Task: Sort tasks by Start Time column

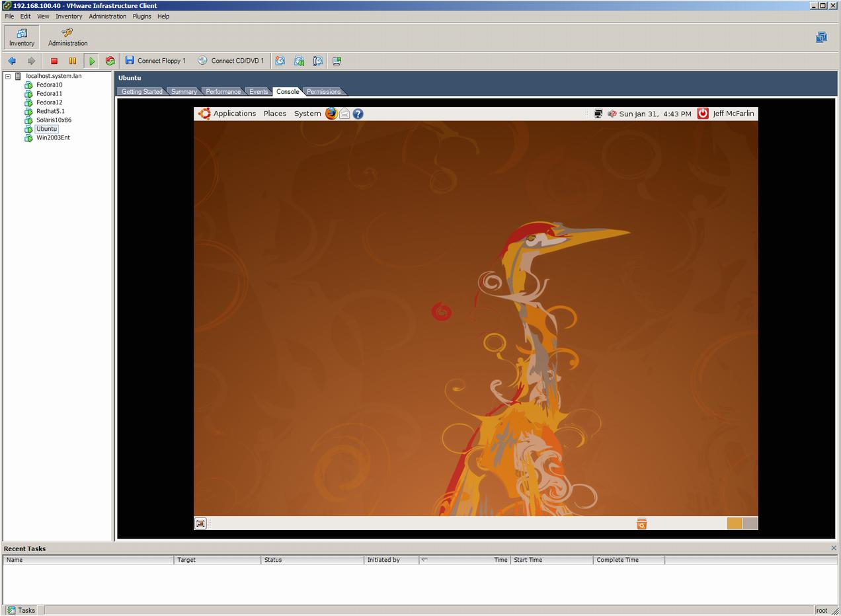Action: tap(552, 560)
